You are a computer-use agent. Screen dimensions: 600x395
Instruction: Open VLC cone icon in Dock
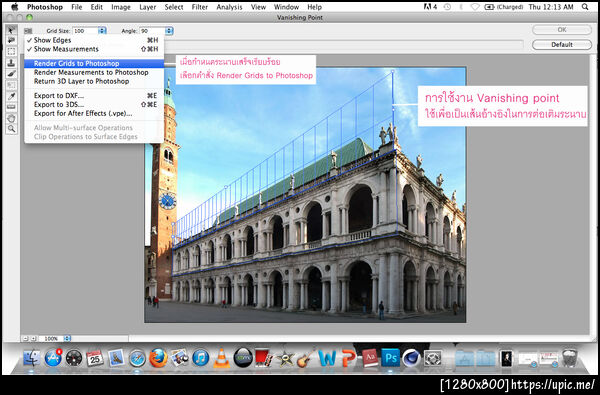click(222, 358)
